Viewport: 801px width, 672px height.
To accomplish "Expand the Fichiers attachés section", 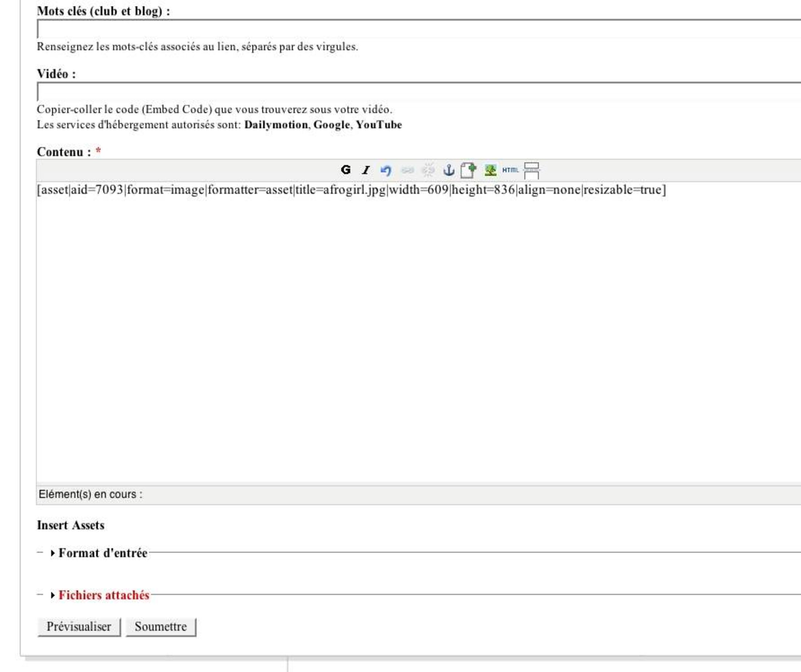I will pyautogui.click(x=104, y=595).
